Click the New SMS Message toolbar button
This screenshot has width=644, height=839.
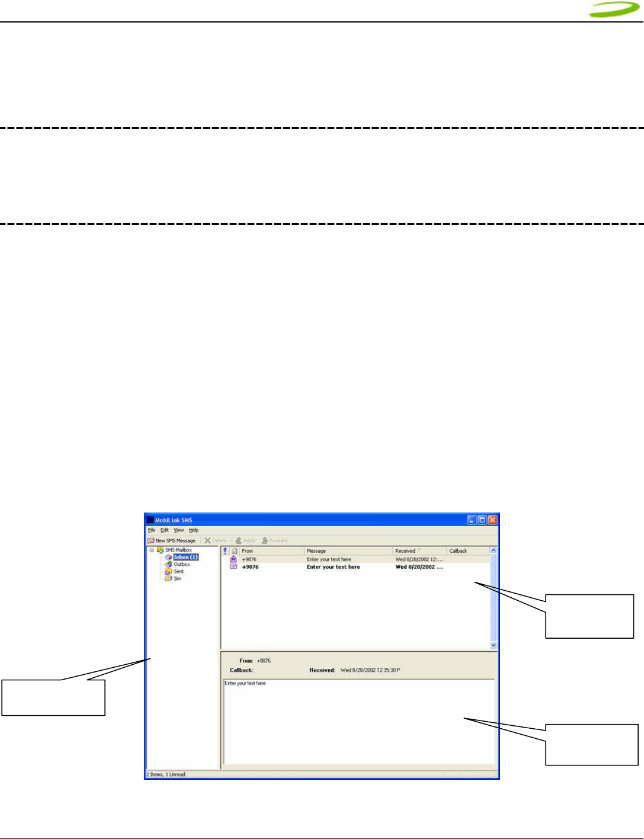click(x=171, y=540)
